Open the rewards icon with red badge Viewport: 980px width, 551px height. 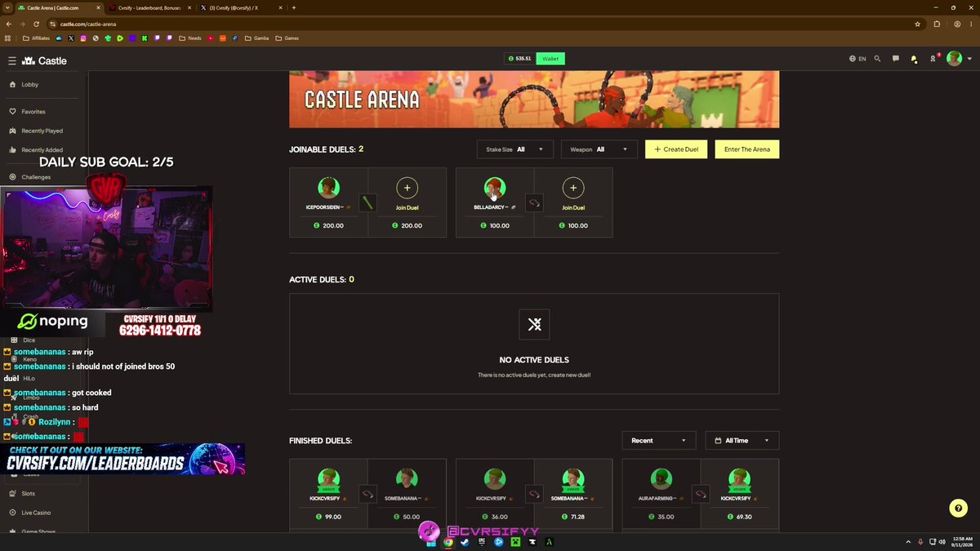click(933, 59)
